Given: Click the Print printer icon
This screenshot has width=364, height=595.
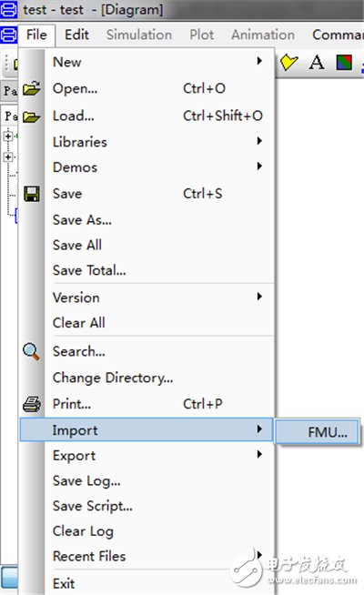Looking at the screenshot, I should pyautogui.click(x=32, y=404).
